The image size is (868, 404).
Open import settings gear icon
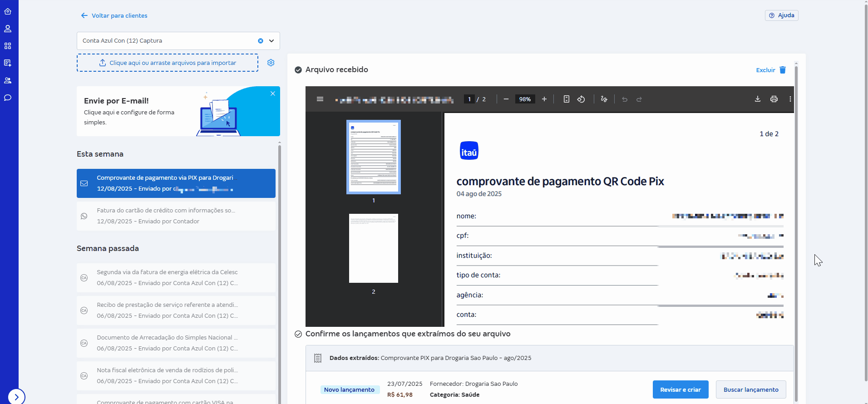coord(271,63)
